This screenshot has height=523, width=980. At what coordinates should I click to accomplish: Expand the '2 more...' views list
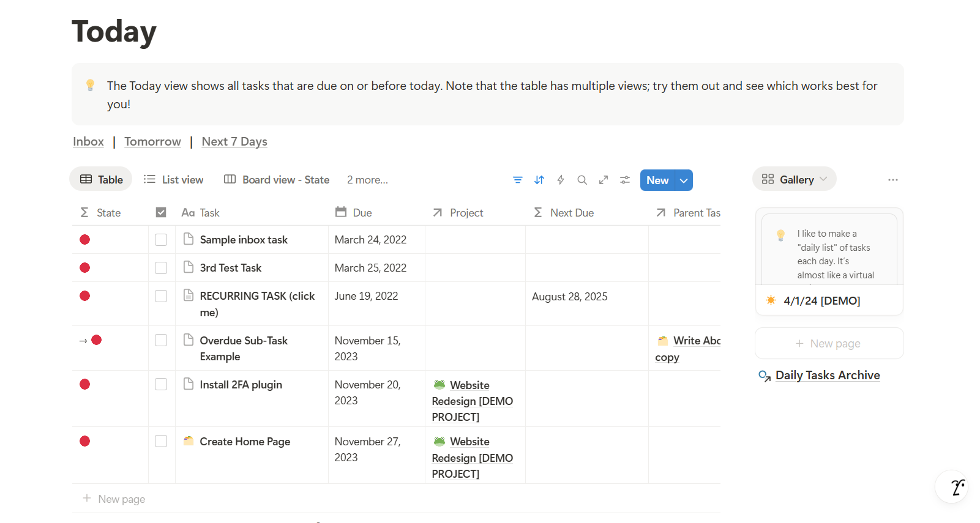point(367,180)
